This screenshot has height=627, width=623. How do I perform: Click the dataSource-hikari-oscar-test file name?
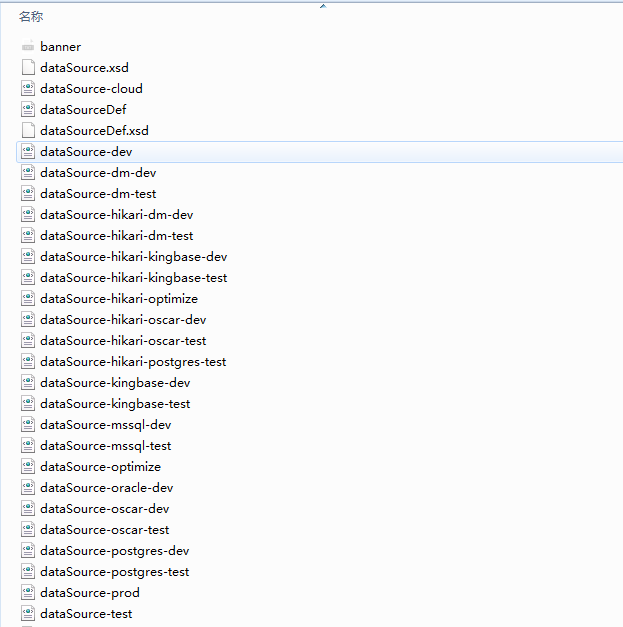(123, 341)
